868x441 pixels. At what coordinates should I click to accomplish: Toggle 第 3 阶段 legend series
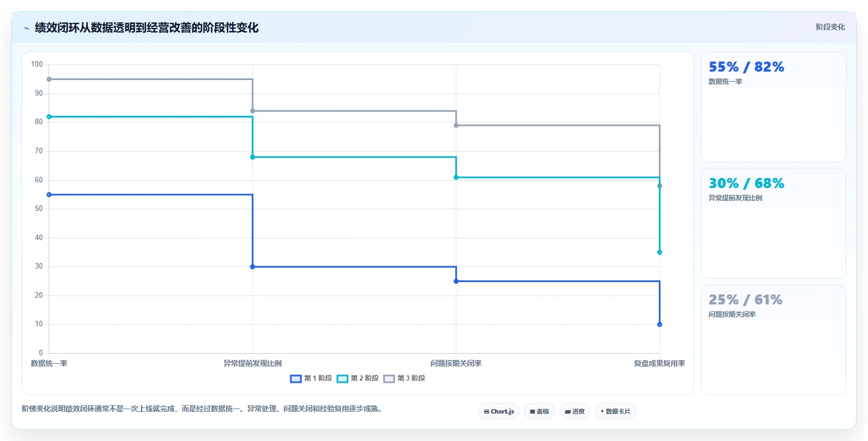(x=404, y=378)
